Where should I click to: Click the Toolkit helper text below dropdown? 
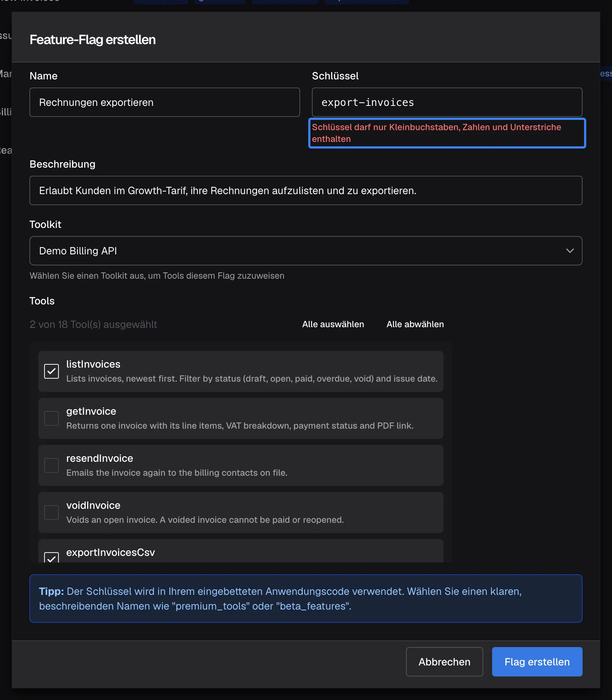tap(157, 276)
